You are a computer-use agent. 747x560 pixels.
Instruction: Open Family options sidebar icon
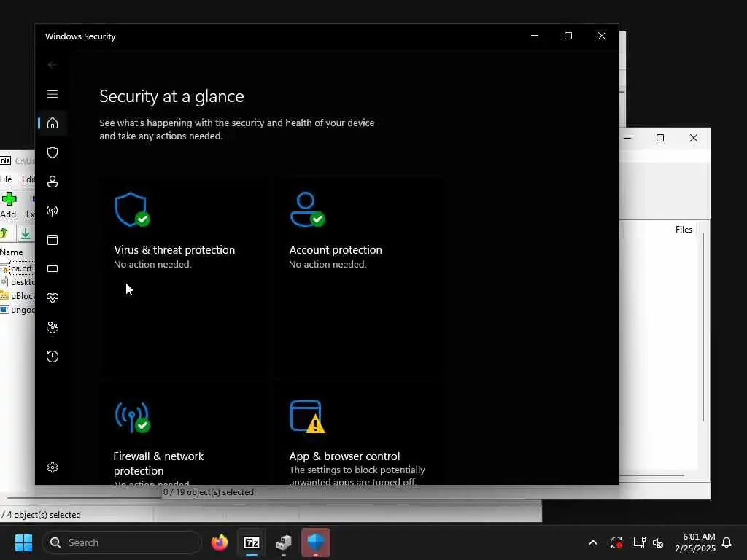click(x=53, y=327)
